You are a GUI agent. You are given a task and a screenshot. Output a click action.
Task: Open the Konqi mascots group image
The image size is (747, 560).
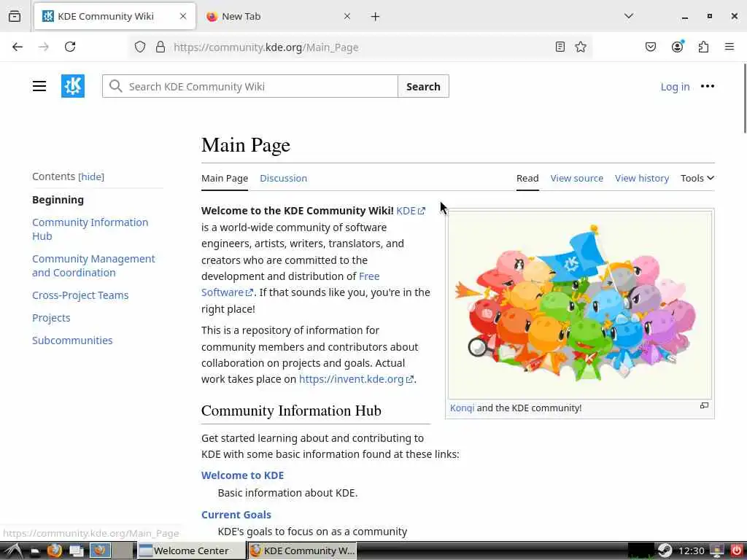click(580, 305)
